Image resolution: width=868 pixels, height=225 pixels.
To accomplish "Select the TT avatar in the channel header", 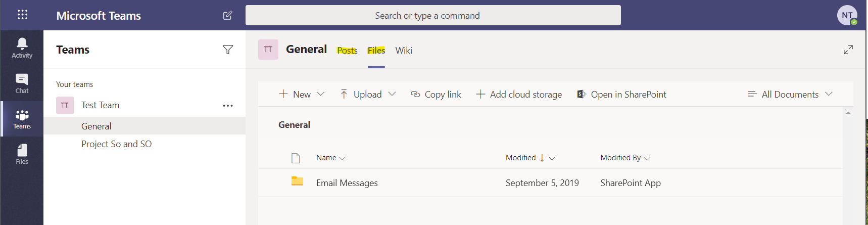I will (268, 50).
